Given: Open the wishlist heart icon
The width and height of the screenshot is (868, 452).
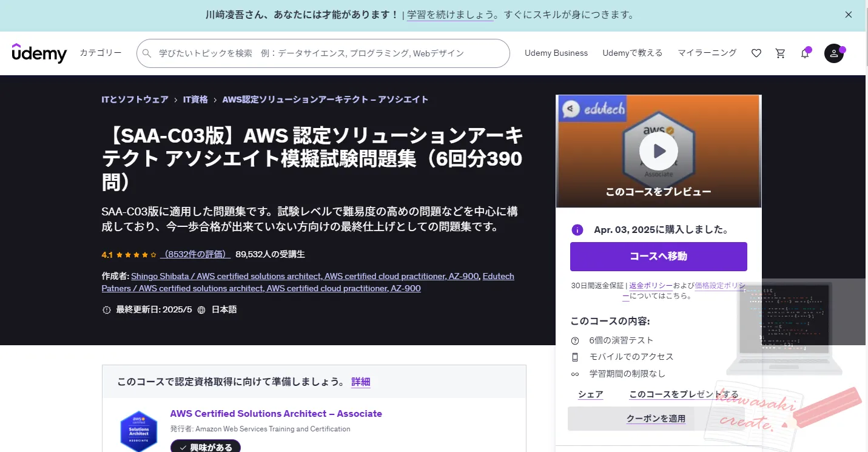Looking at the screenshot, I should [x=756, y=53].
